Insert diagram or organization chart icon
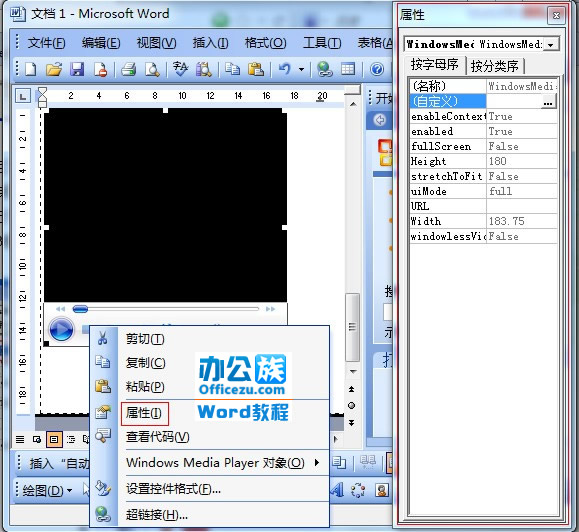This screenshot has height=532, width=579. tap(358, 491)
